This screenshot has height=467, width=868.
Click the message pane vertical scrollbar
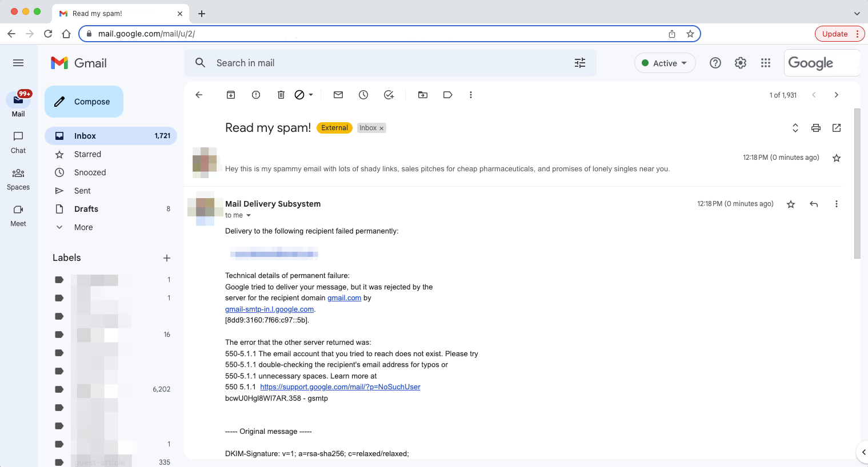pos(857,183)
